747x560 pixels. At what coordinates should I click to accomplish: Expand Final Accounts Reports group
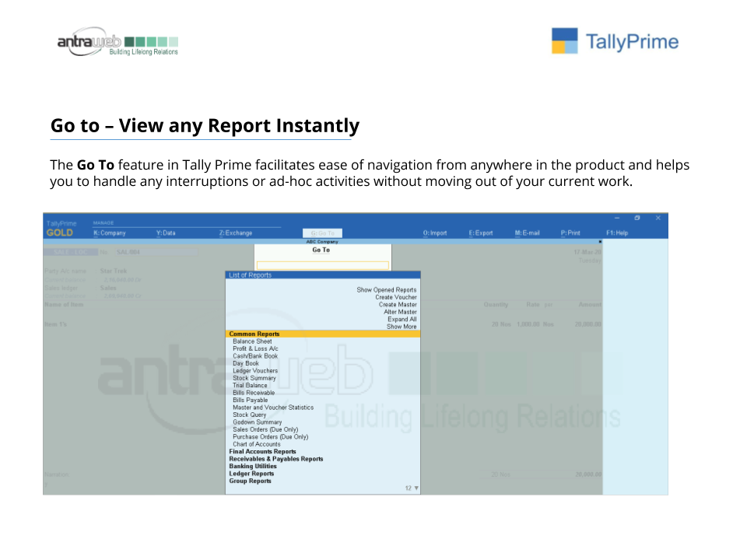tap(262, 451)
